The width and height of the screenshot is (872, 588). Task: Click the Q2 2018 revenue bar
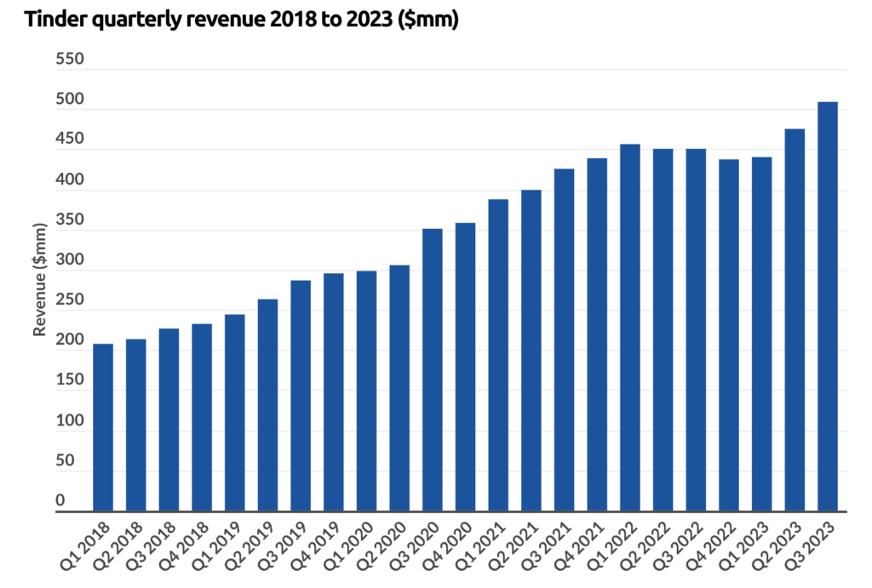click(x=135, y=425)
